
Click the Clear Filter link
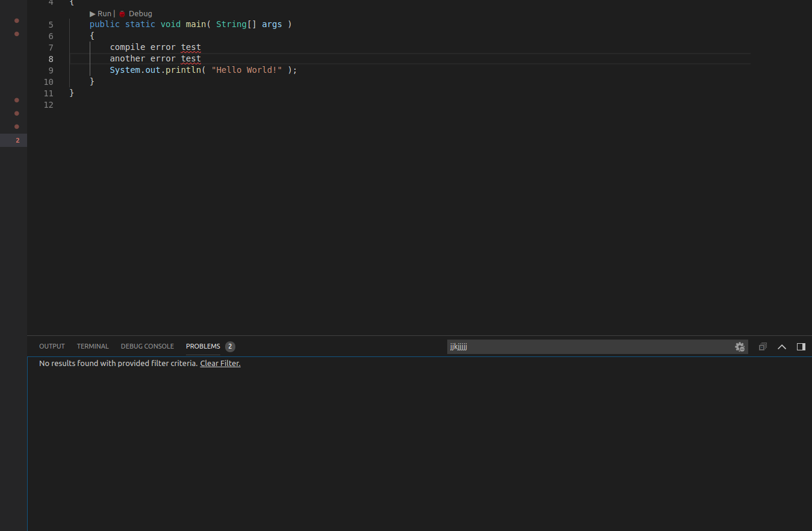pos(220,363)
